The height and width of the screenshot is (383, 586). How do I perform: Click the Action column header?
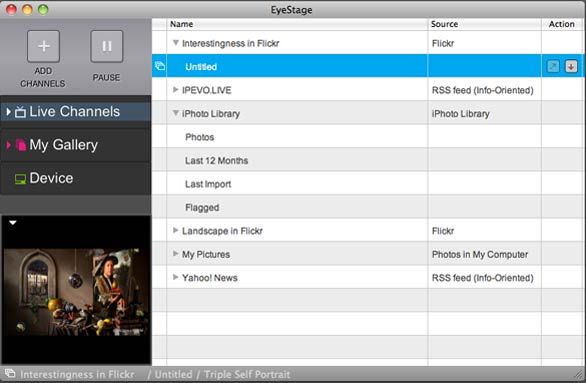tap(561, 24)
